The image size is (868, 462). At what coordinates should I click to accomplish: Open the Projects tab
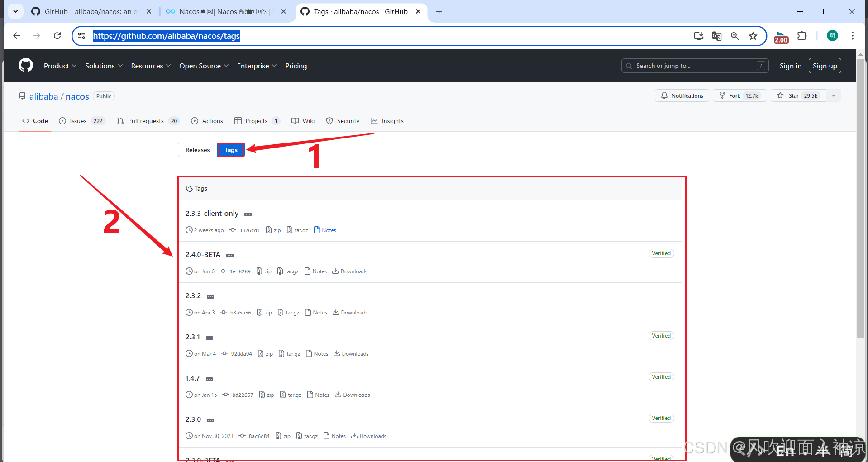(x=257, y=121)
